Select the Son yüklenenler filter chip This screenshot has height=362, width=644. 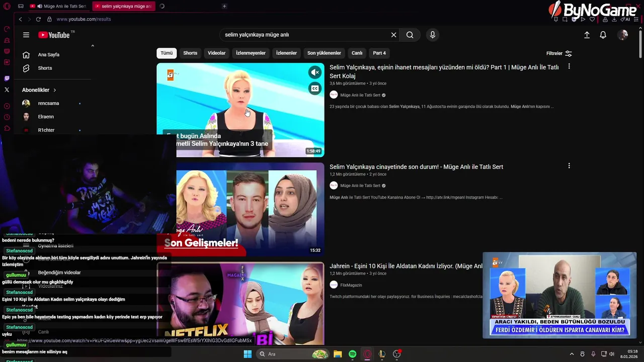[324, 53]
